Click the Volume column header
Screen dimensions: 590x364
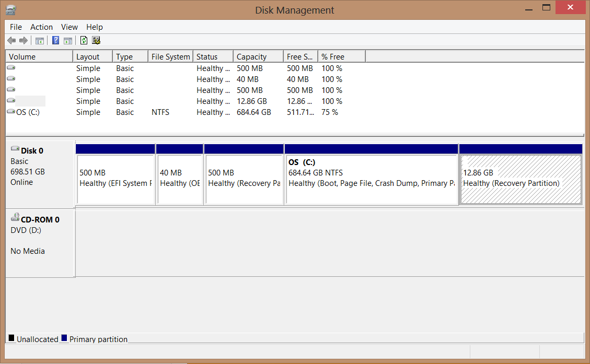22,57
